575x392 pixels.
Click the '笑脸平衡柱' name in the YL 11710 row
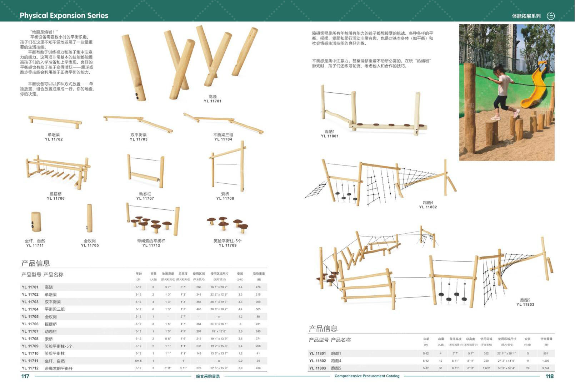point(55,353)
